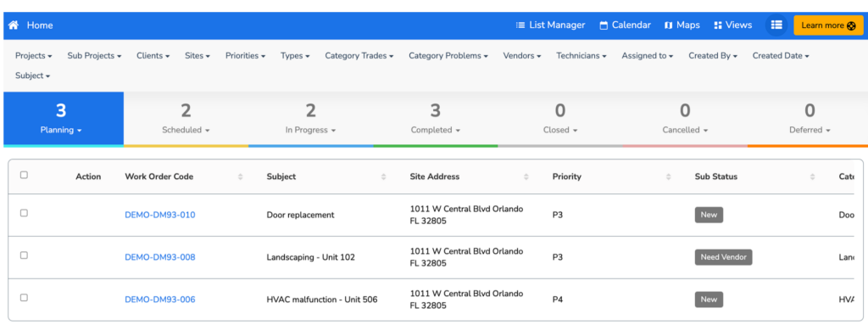The height and width of the screenshot is (331, 868).
Task: Click the round list view icon button
Action: point(776,25)
